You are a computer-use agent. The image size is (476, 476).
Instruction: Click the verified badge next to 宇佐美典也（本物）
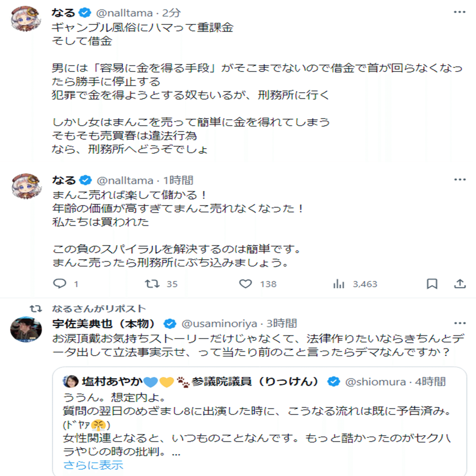(x=170, y=324)
